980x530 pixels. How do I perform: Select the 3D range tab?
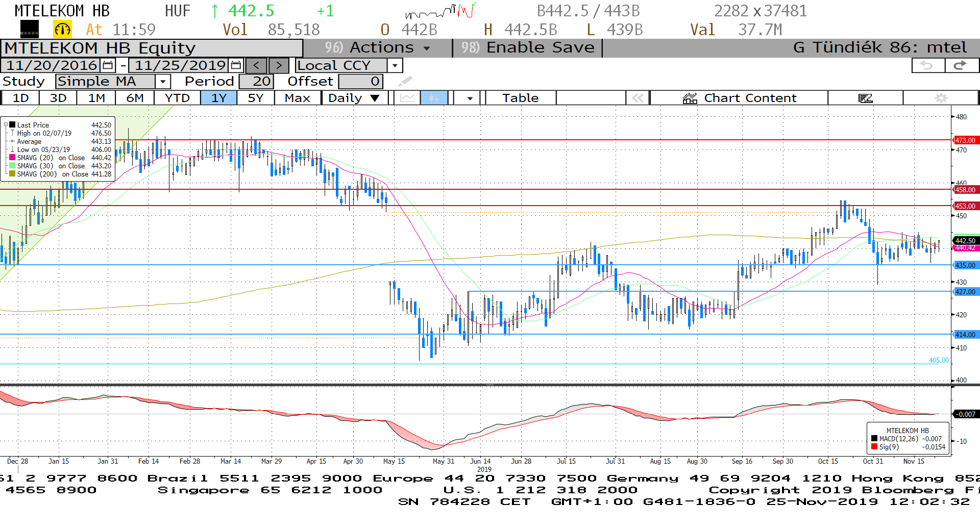click(58, 98)
